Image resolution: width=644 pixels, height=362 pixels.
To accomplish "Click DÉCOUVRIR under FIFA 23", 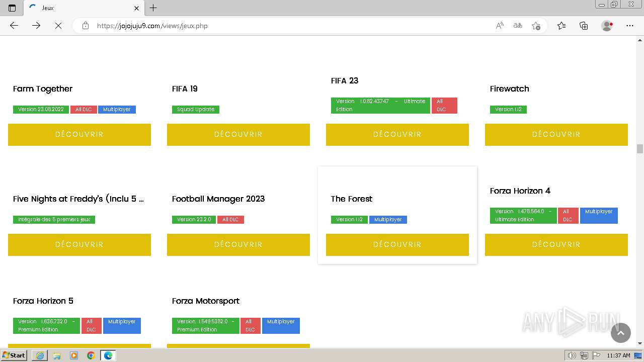I will [397, 135].
